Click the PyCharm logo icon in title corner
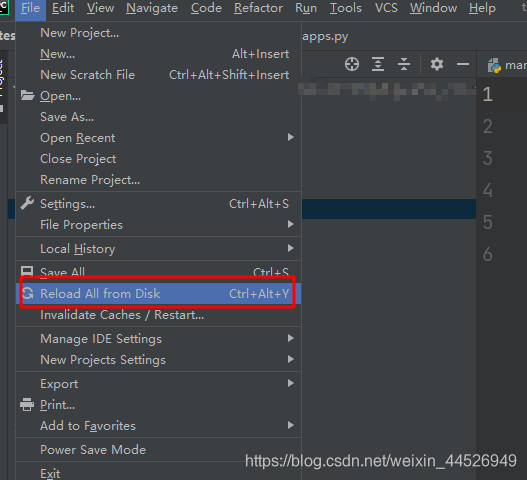The width and height of the screenshot is (527, 480). point(4,7)
